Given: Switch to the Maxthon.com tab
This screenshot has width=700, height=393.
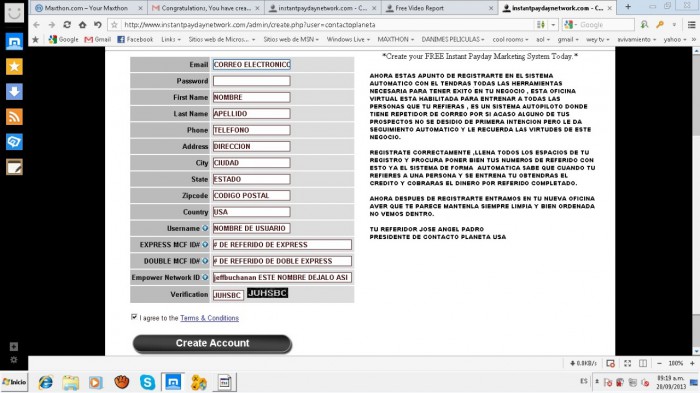Looking at the screenshot, I should coord(88,8).
